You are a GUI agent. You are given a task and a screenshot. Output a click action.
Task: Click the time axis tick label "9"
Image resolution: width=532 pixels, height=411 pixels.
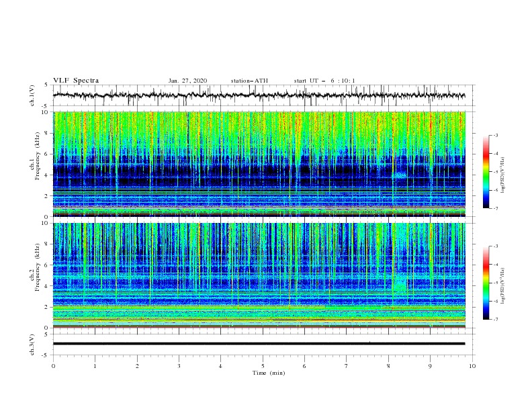click(430, 366)
